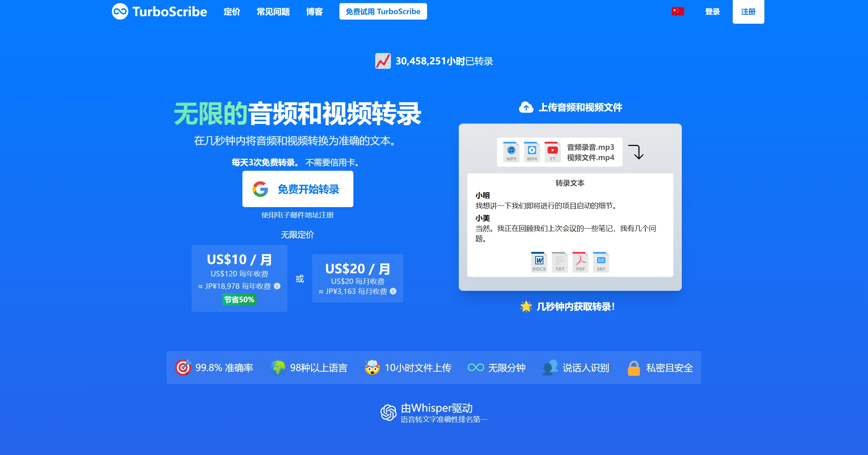Click the 注册 sign up button
This screenshot has height=455, width=868.
(x=748, y=12)
